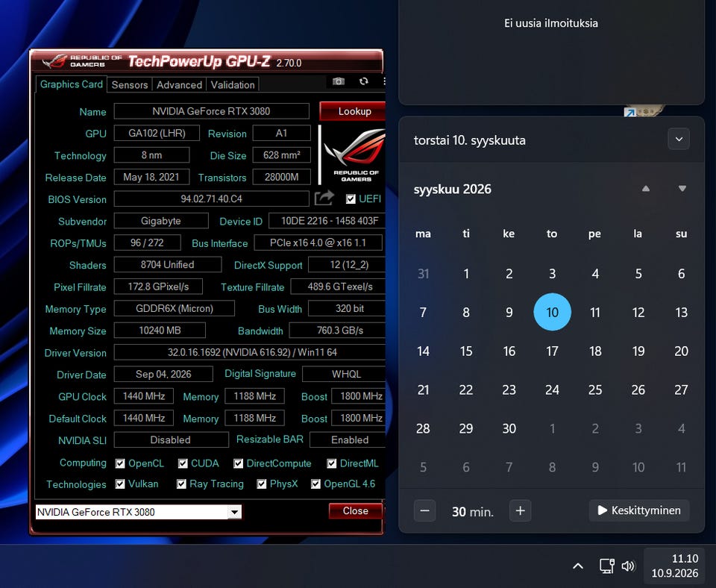Click the ROG logo image in GPU-Z
Image resolution: width=716 pixels, height=588 pixels.
click(x=354, y=155)
